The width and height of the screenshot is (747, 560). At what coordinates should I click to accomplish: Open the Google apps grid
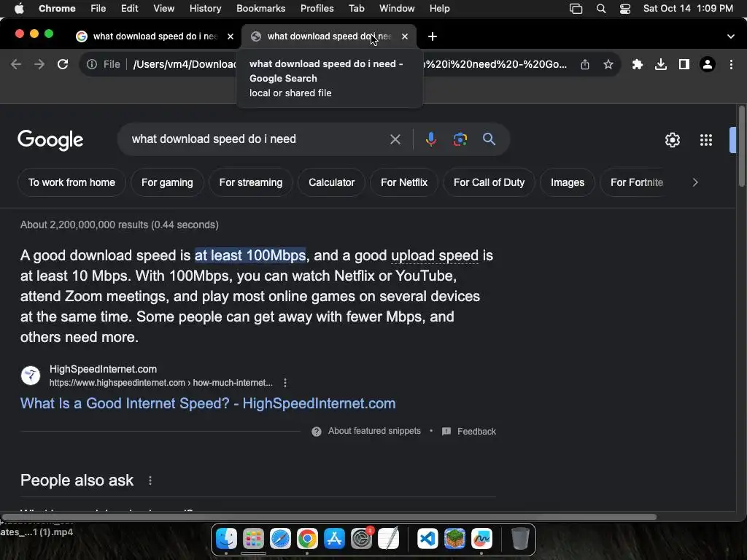[706, 140]
